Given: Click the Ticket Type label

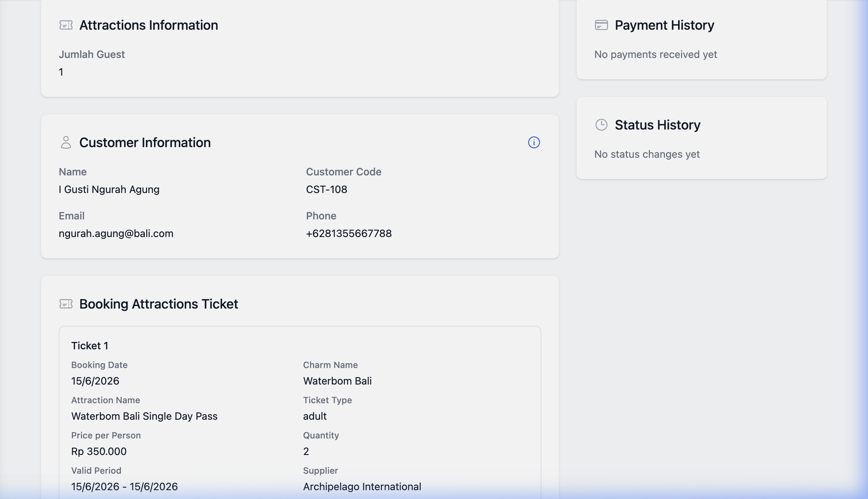Looking at the screenshot, I should (x=327, y=400).
